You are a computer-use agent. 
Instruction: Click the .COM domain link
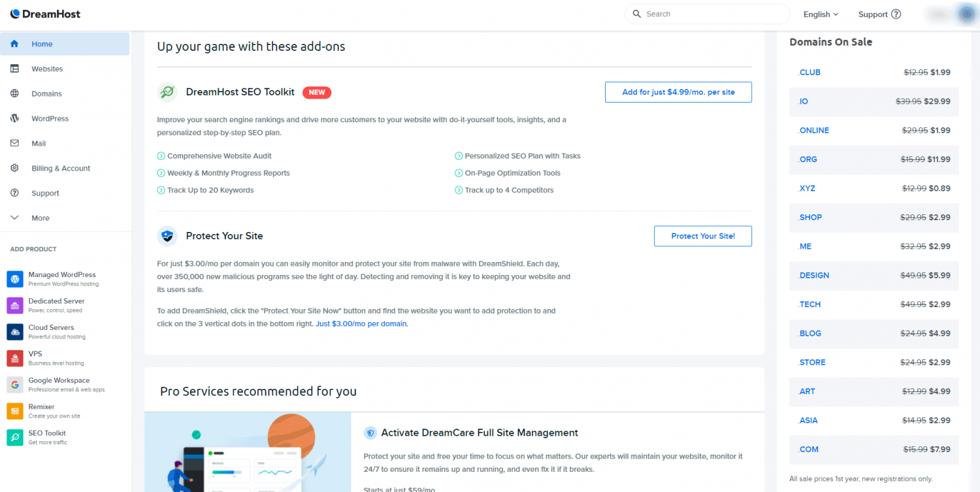[808, 449]
